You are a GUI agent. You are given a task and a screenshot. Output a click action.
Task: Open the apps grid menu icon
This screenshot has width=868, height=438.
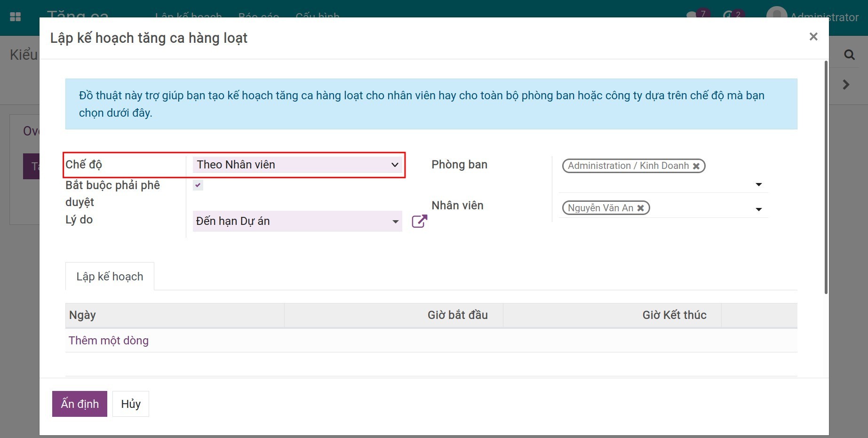[x=16, y=17]
